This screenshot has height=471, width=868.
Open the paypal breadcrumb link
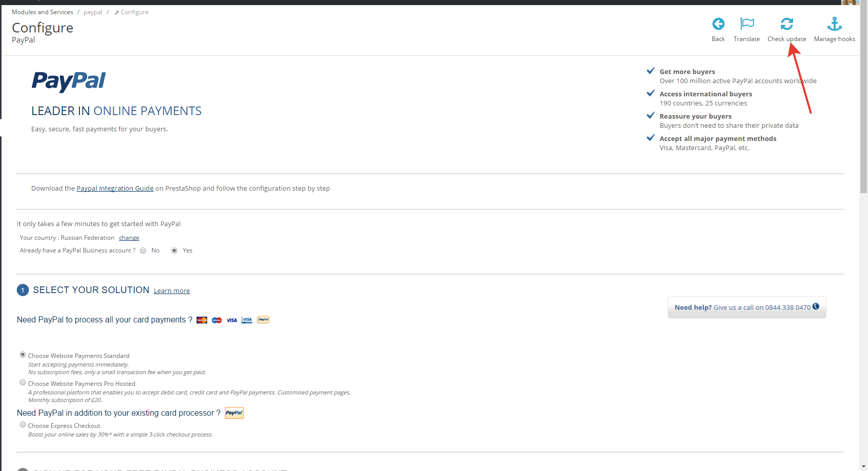(x=93, y=12)
